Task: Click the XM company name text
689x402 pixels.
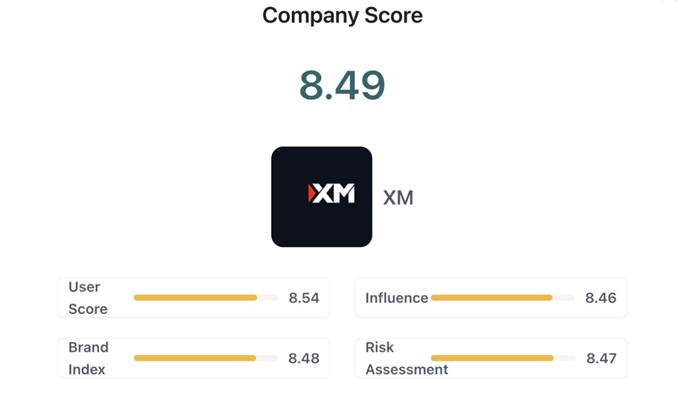Action: coord(398,198)
